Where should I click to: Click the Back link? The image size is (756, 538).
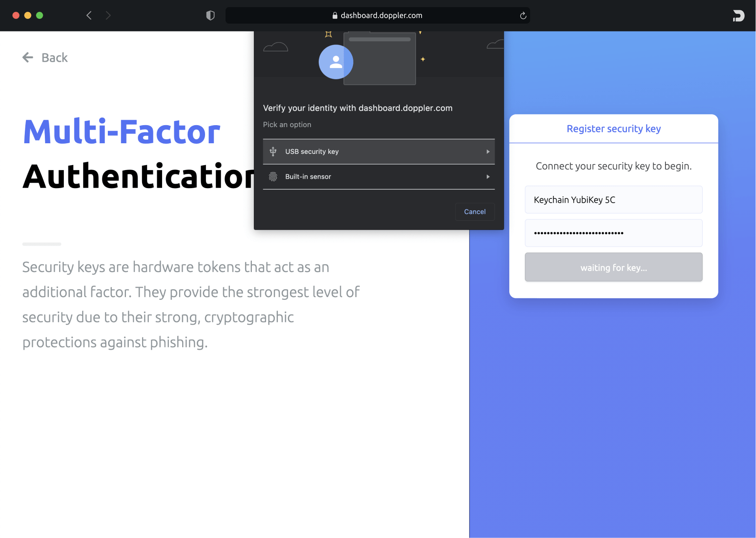coord(54,57)
